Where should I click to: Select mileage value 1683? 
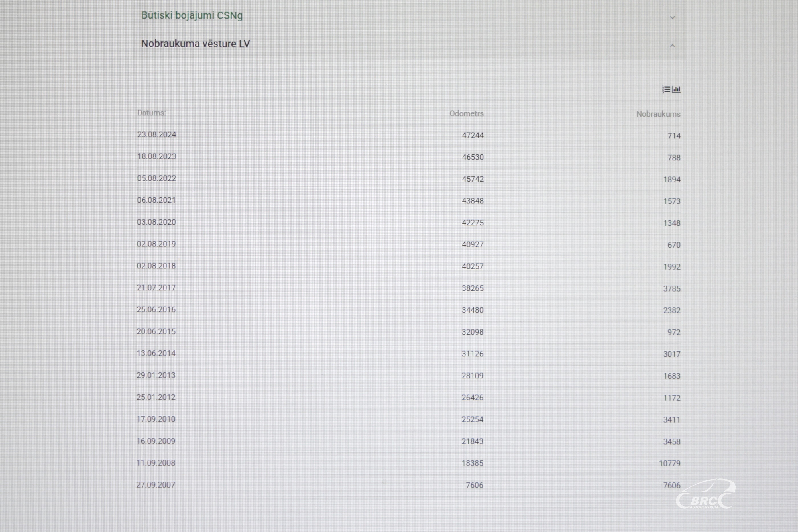(x=672, y=376)
